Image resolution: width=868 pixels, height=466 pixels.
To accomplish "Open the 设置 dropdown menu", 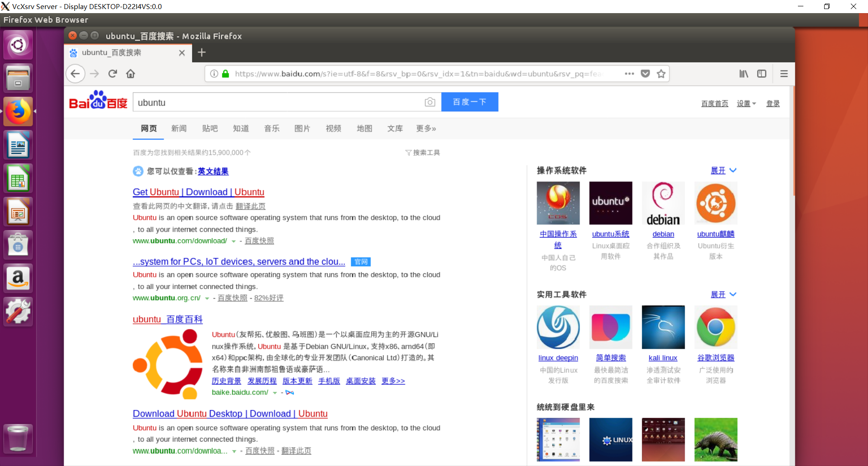I will [746, 104].
